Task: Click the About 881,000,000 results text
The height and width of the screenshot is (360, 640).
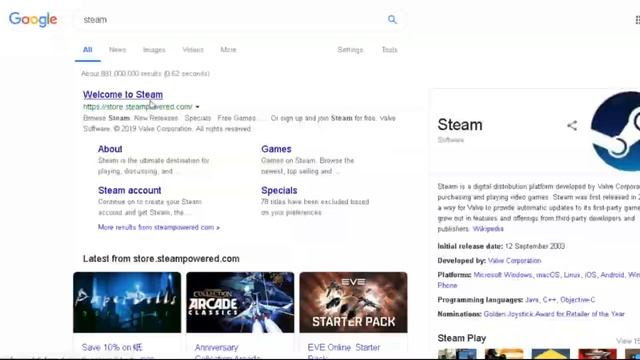Action: (145, 73)
